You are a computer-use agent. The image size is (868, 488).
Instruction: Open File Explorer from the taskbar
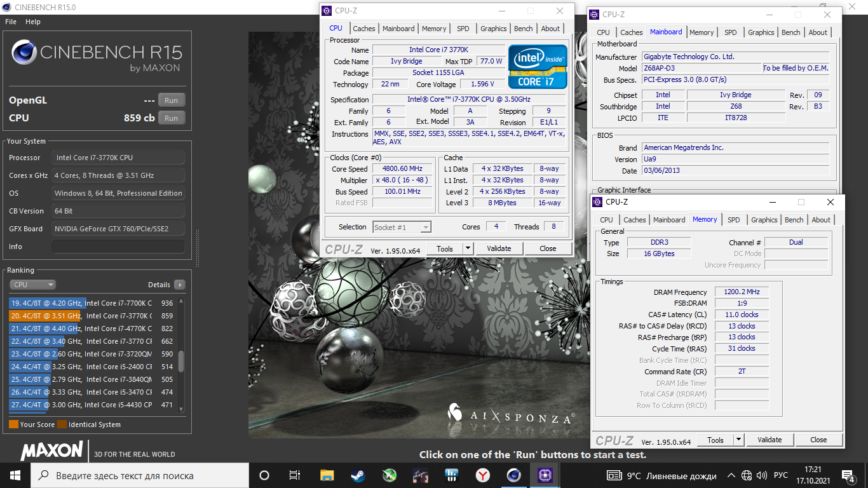327,475
